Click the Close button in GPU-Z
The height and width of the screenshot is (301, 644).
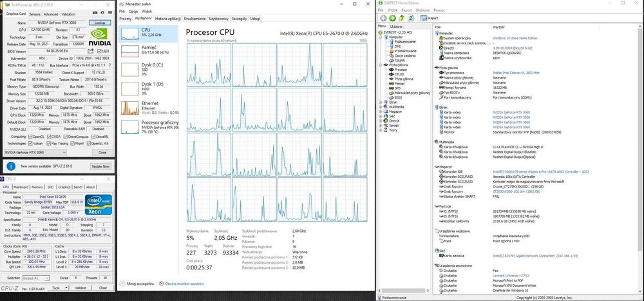coord(102,152)
